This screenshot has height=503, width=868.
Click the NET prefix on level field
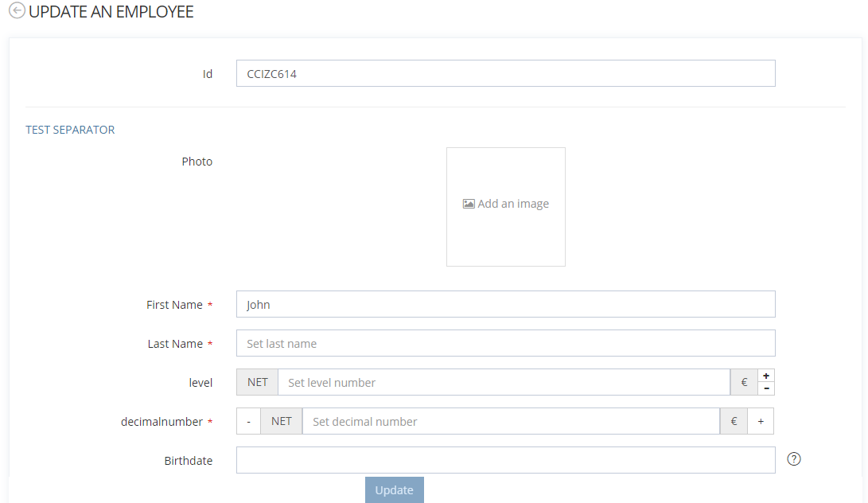point(257,382)
